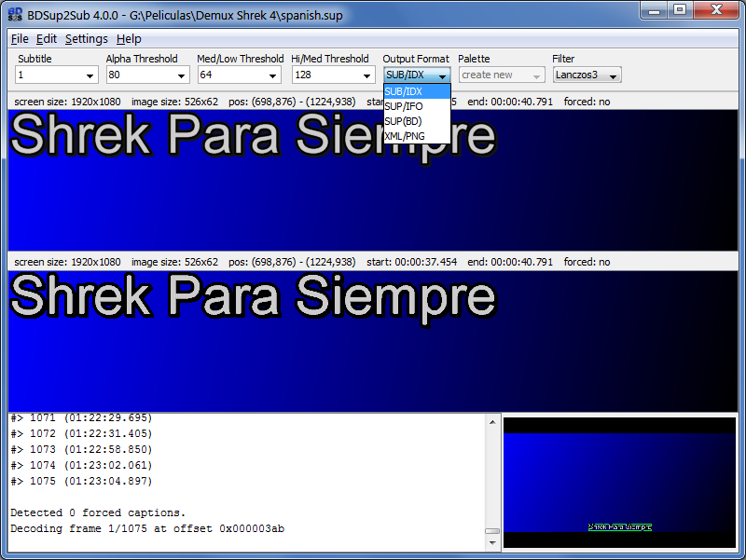Click lower info 'forced: no' text
Viewport: 746px width, 560px height.
click(587, 262)
